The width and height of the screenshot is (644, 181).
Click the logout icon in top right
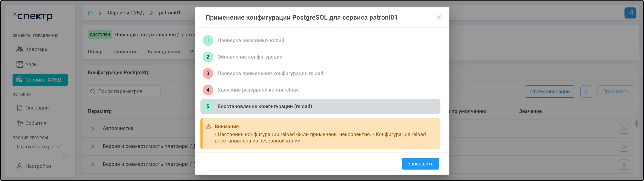click(630, 13)
